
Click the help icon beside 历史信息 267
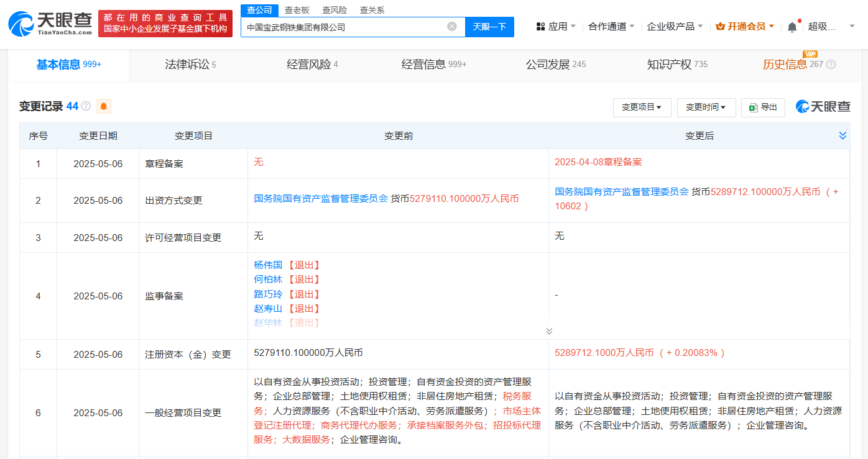[831, 64]
